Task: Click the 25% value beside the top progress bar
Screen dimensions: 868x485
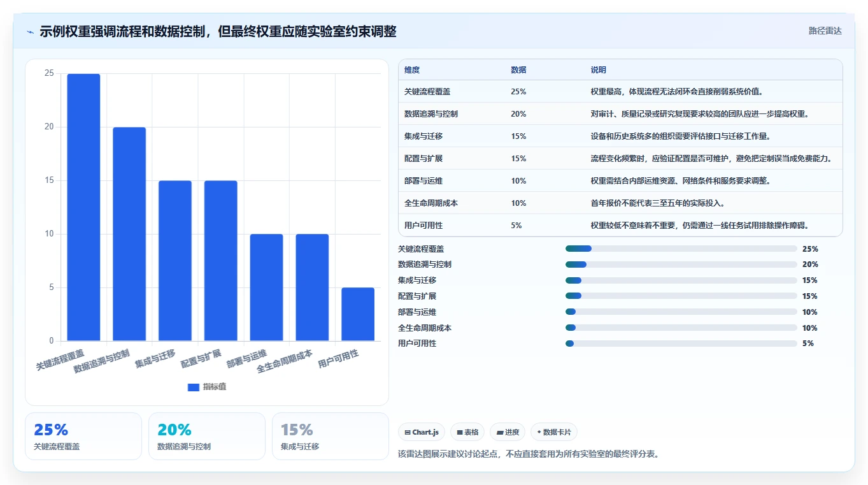Action: click(x=810, y=249)
